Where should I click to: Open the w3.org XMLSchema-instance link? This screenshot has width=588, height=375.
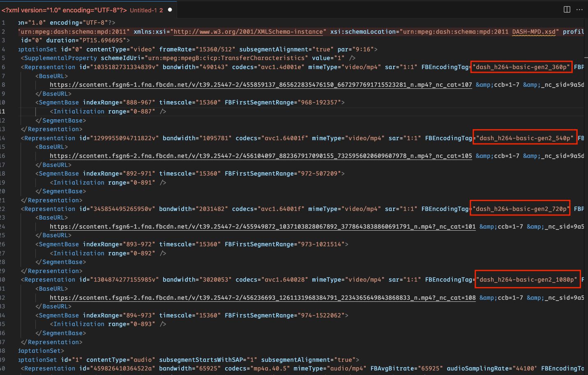(248, 32)
